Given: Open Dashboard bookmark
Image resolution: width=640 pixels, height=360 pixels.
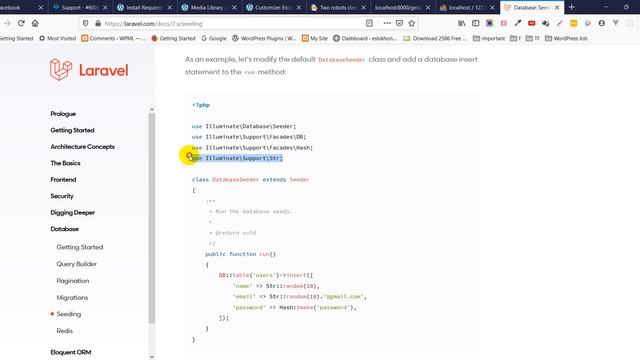Looking at the screenshot, I should tap(365, 38).
